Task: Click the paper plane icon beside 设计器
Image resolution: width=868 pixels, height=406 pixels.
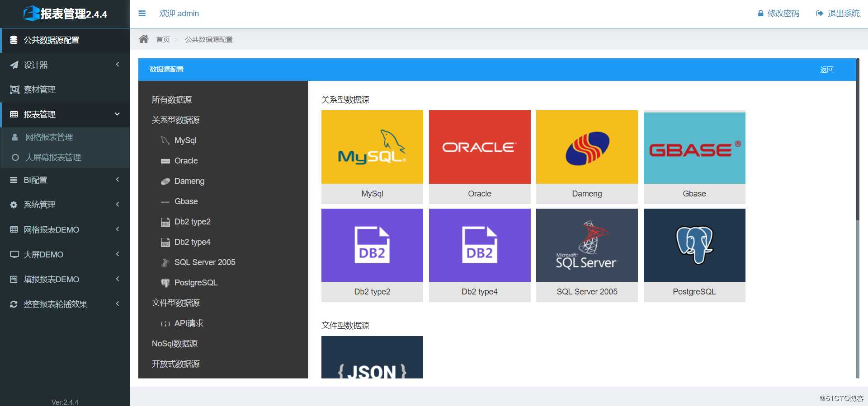Action: click(x=14, y=65)
